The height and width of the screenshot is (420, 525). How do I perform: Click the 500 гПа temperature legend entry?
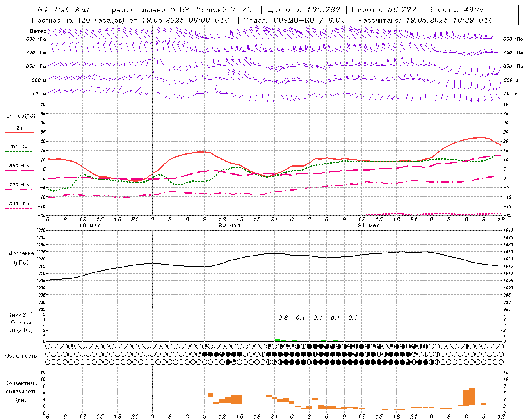click(19, 204)
